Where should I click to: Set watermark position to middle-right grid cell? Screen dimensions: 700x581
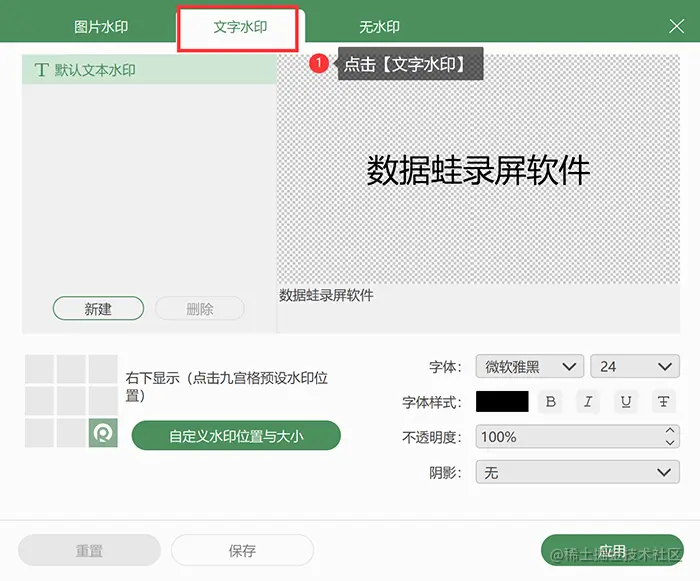point(103,401)
